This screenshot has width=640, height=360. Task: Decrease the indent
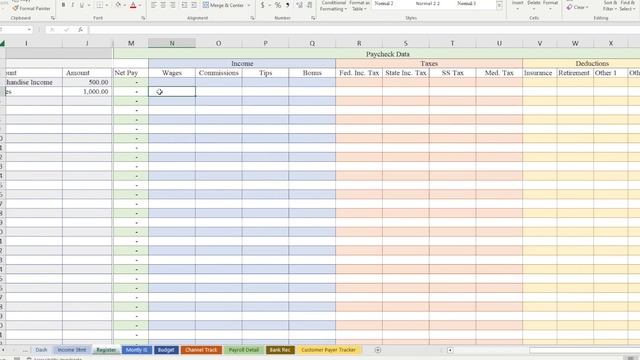pyautogui.click(x=184, y=5)
